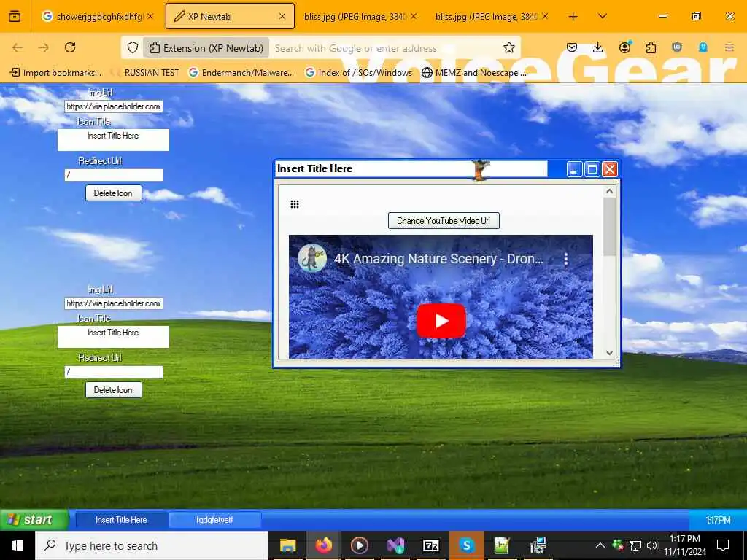Click the XP window title text field
The image size is (747, 560).
411,168
